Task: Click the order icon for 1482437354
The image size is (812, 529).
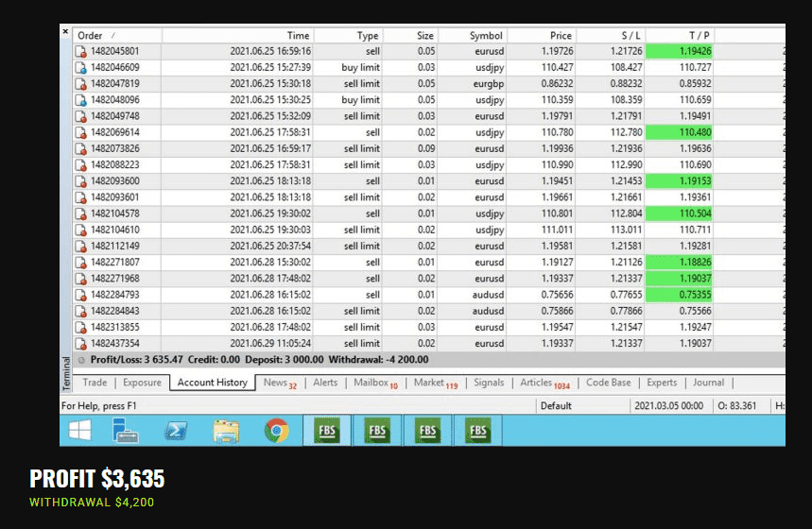Action: (x=80, y=344)
